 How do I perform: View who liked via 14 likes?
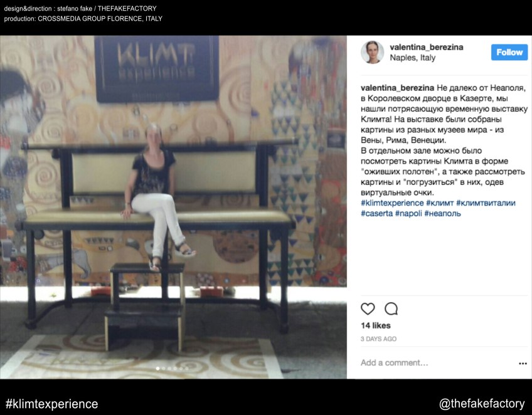pyautogui.click(x=376, y=325)
